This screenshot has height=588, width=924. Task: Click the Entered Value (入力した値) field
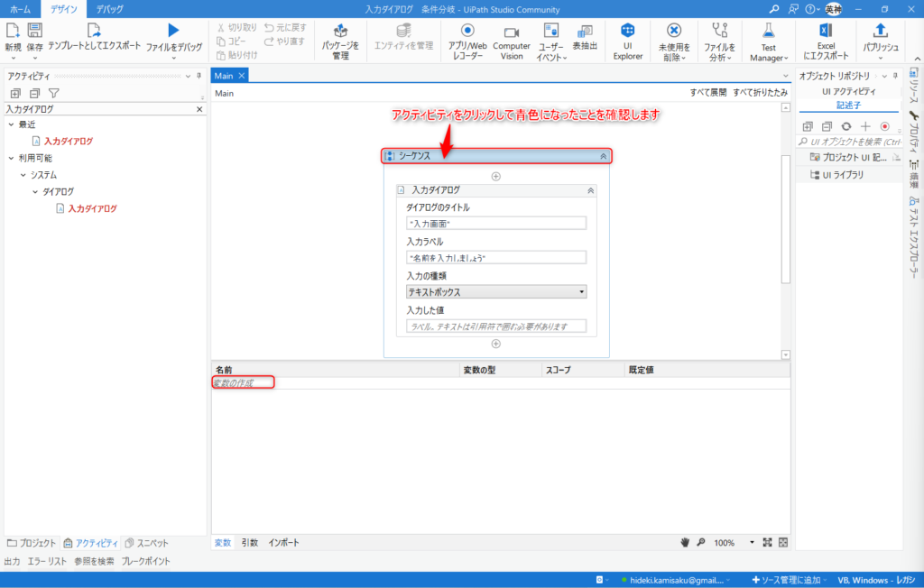pyautogui.click(x=496, y=326)
